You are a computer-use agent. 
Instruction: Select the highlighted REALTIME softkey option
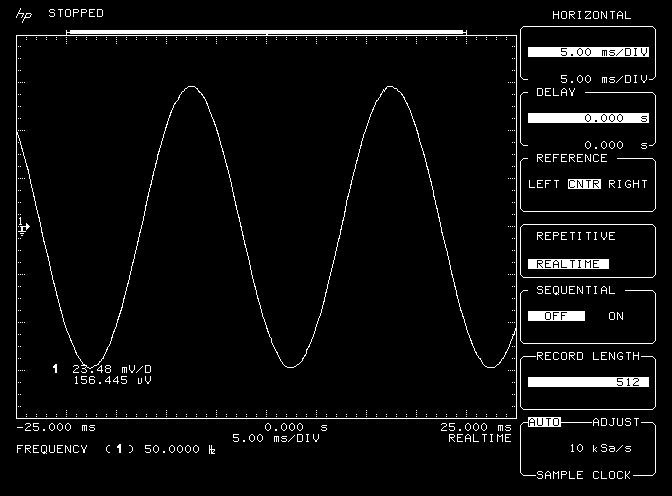(567, 264)
